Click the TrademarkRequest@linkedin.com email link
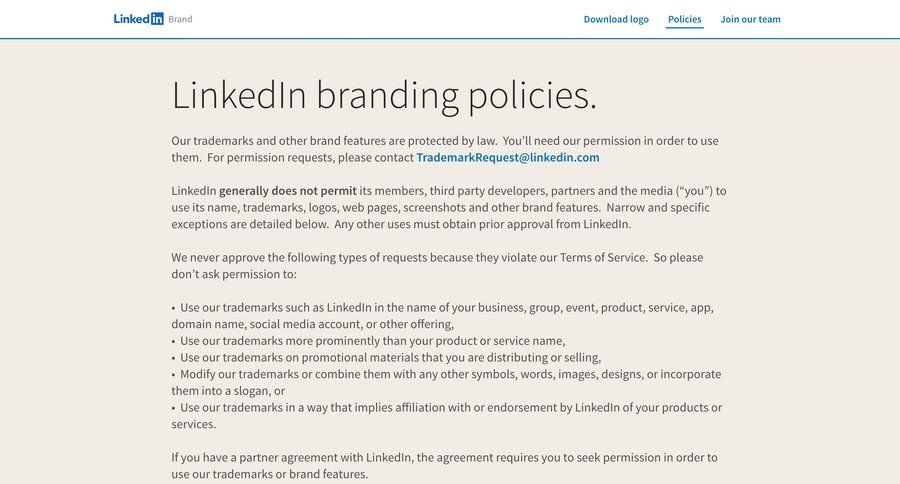 tap(508, 157)
